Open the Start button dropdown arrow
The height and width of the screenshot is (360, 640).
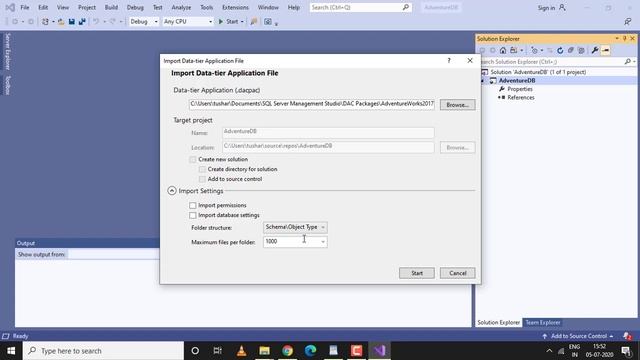point(242,22)
